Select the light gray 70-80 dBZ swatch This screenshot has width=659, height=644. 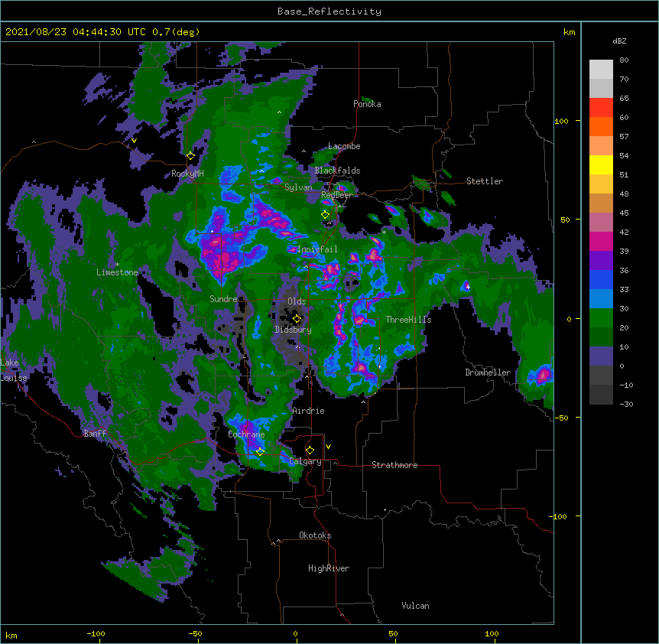click(601, 70)
